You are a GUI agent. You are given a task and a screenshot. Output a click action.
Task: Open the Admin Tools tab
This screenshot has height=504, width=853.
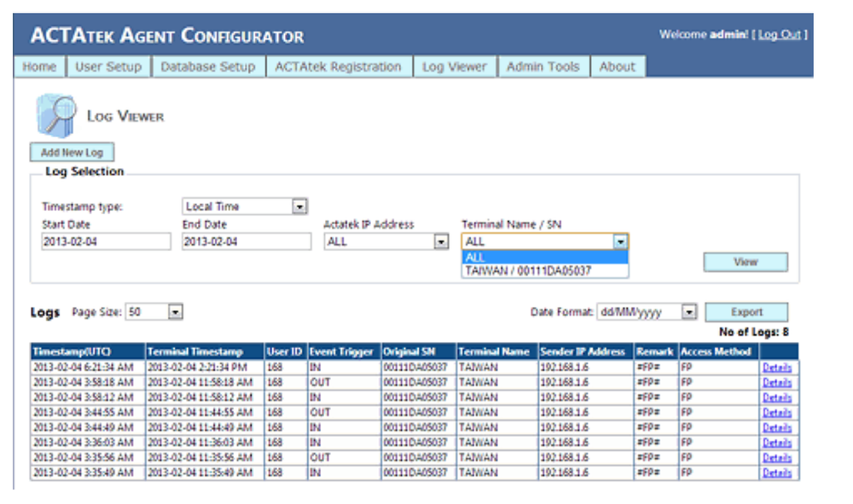[x=543, y=67]
